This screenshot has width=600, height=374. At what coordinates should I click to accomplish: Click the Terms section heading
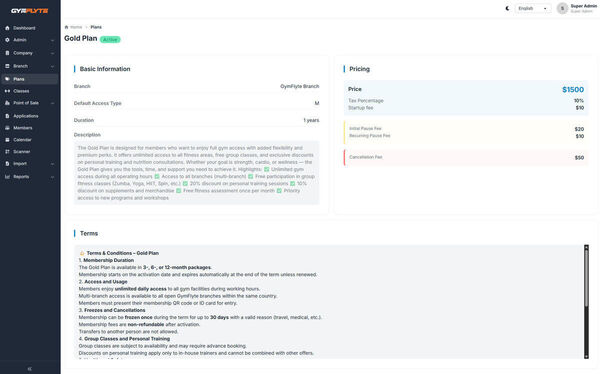tap(89, 234)
